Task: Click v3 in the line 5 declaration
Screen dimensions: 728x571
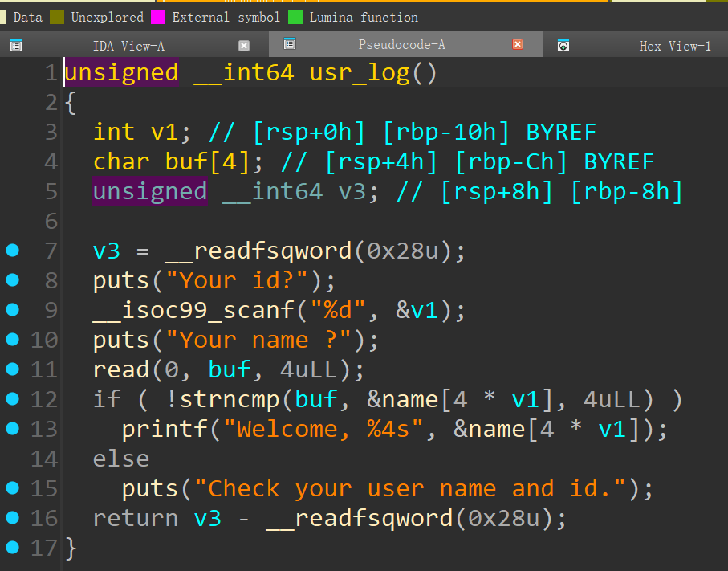Action: click(x=352, y=192)
